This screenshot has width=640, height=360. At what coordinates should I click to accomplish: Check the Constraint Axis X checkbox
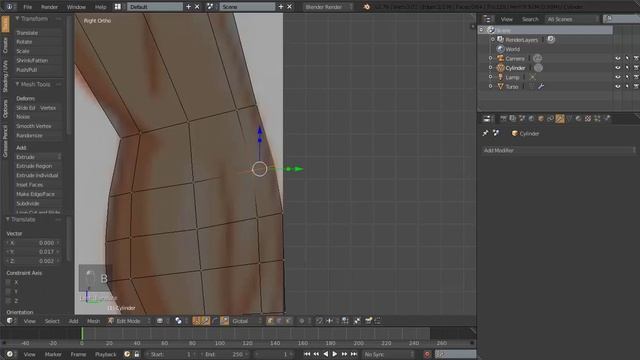(9, 282)
